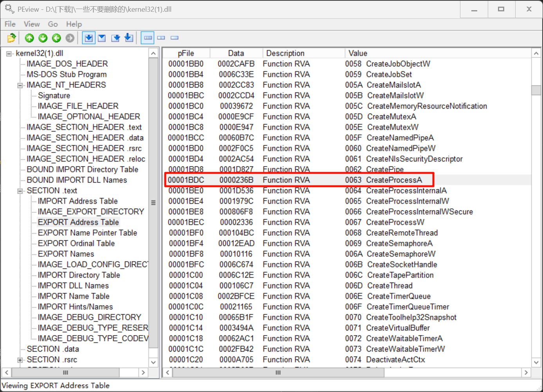Screen dimensions: 543x392
Task: Select the CreateProcessA row
Action: click(x=299, y=180)
